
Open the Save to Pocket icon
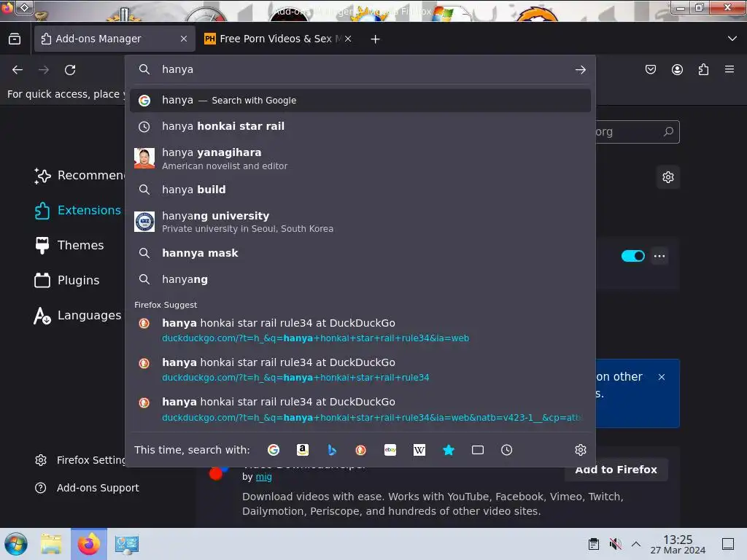[x=650, y=69]
